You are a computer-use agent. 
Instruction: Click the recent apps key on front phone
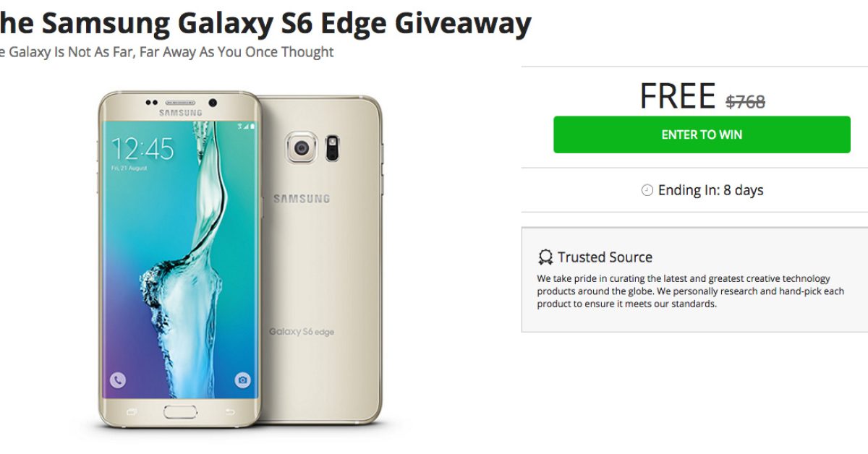click(x=132, y=412)
